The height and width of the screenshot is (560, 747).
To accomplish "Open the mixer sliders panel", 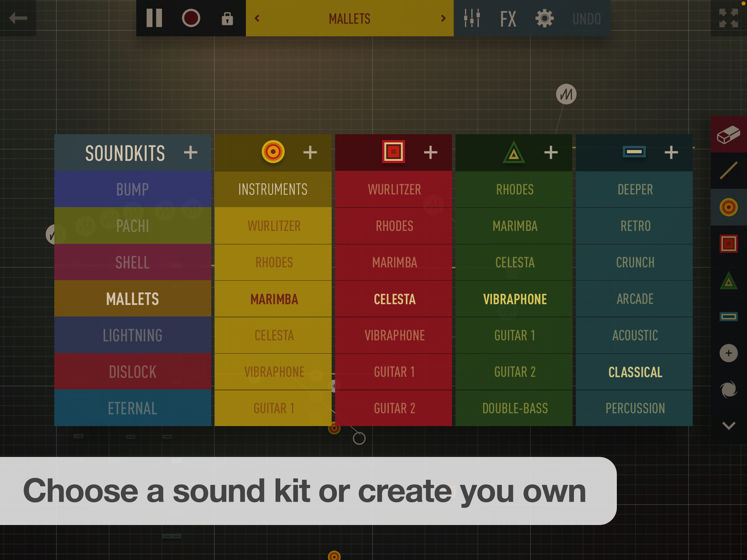I will [471, 18].
